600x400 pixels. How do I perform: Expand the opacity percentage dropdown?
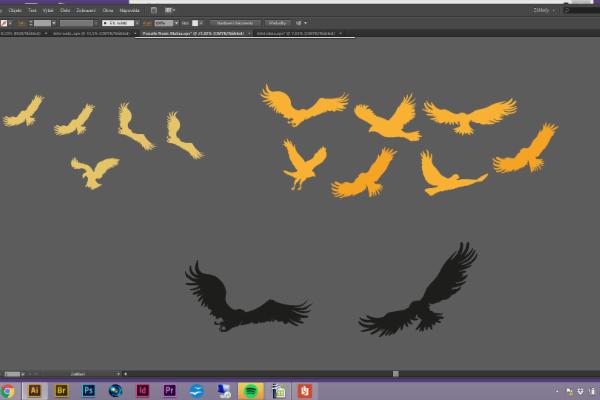(174, 22)
